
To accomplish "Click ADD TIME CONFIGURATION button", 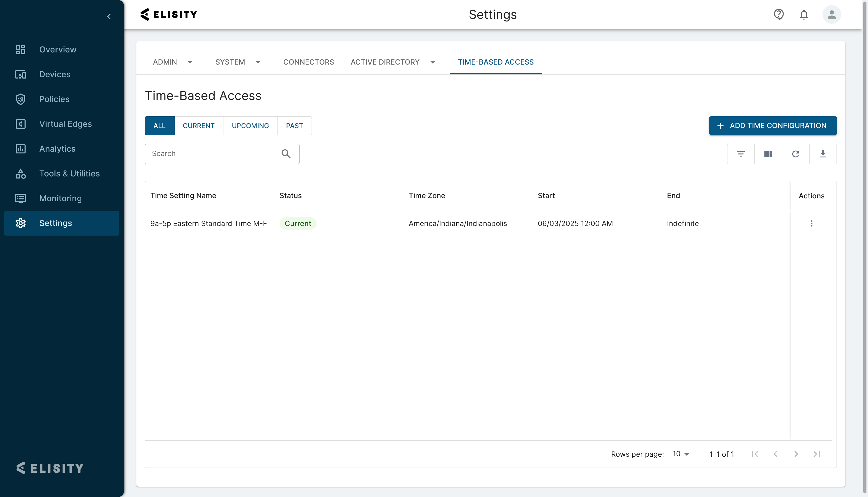I will pyautogui.click(x=772, y=126).
